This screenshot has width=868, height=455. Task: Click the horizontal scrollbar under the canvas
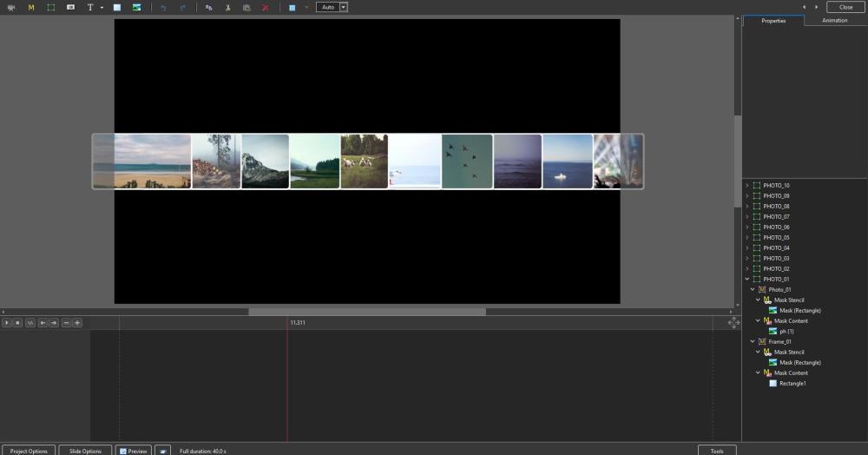(x=367, y=312)
